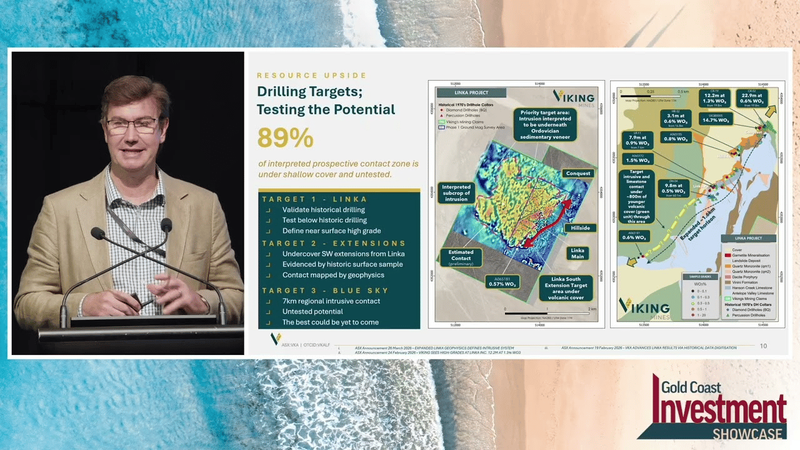Click the Priority target area callout
The height and width of the screenshot is (450, 800).
(544, 124)
